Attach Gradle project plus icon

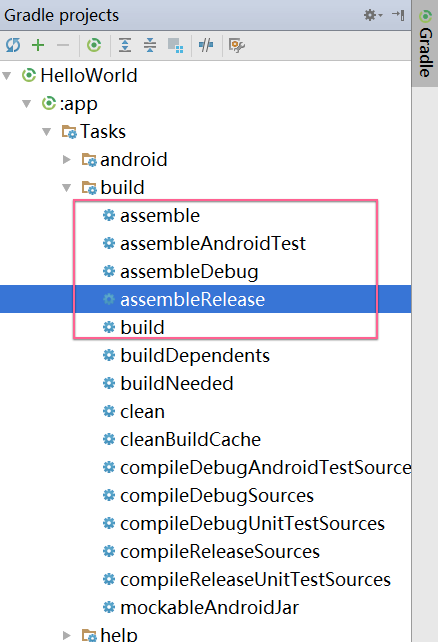(x=38, y=45)
